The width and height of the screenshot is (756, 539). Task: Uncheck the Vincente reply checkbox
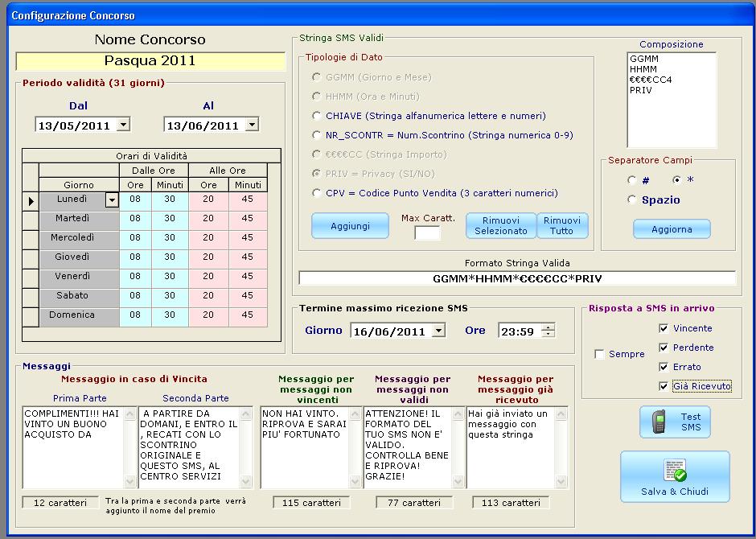(664, 328)
